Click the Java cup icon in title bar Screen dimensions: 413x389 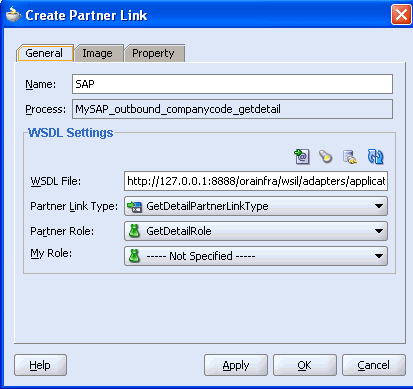click(13, 15)
